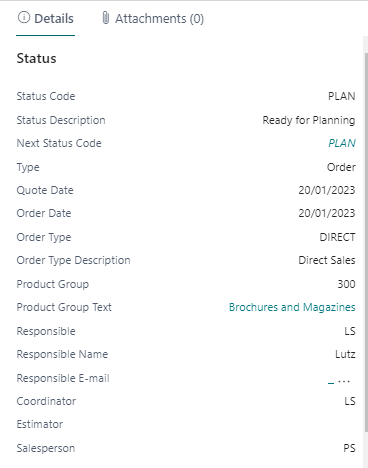The image size is (368, 468).
Task: Click the Salesperson value PS
Action: point(349,448)
